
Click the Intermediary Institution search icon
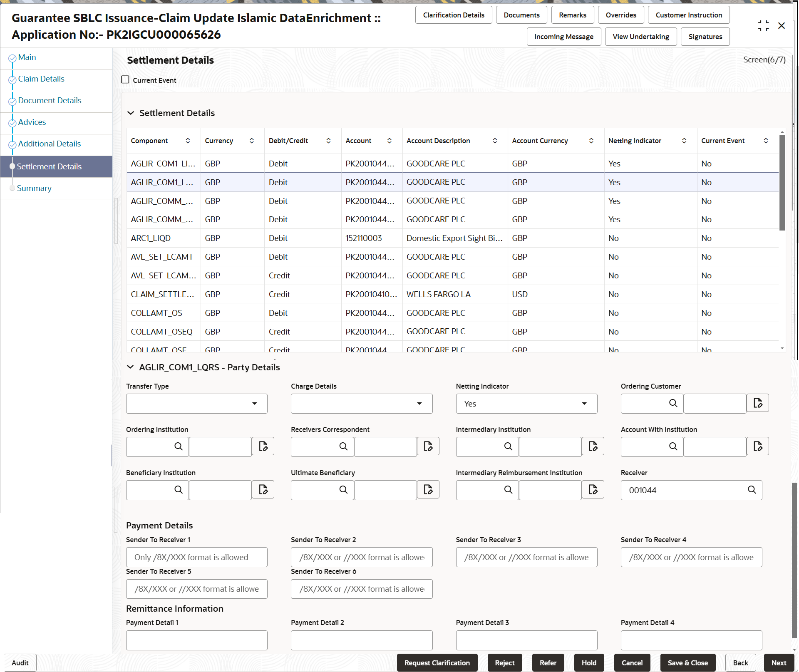pos(508,446)
